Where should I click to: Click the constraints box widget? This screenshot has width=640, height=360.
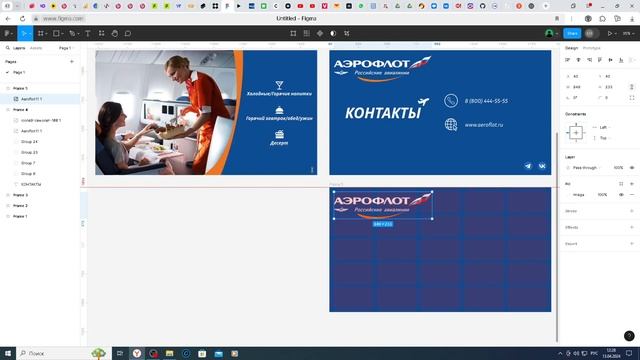click(576, 133)
